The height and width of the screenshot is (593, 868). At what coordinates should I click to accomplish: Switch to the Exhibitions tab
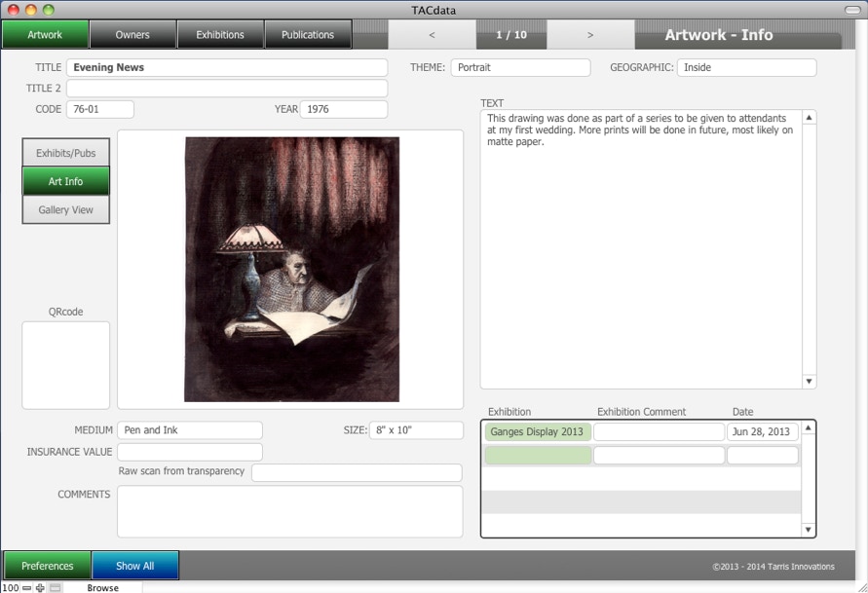click(x=220, y=35)
